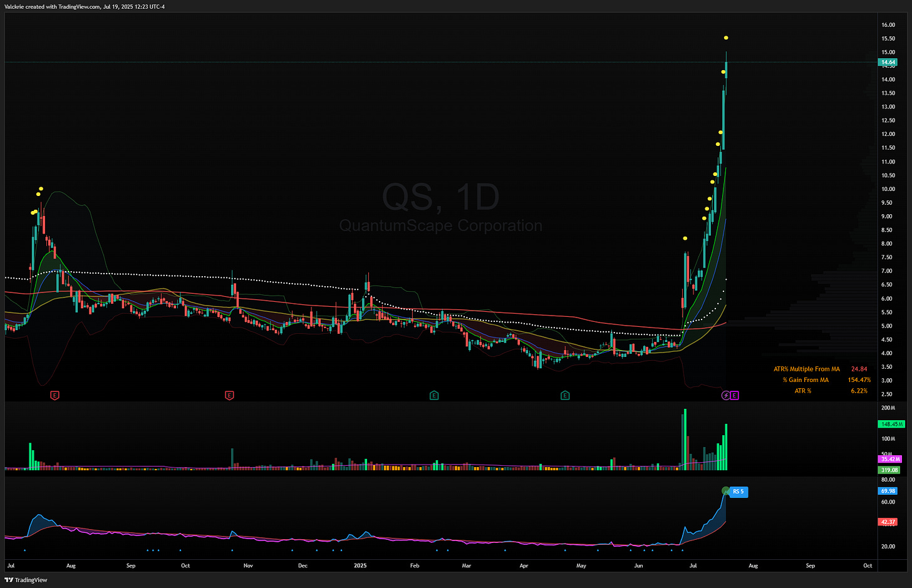This screenshot has height=588, width=912.
Task: Click the 200M volume axis label
Action: (x=888, y=408)
